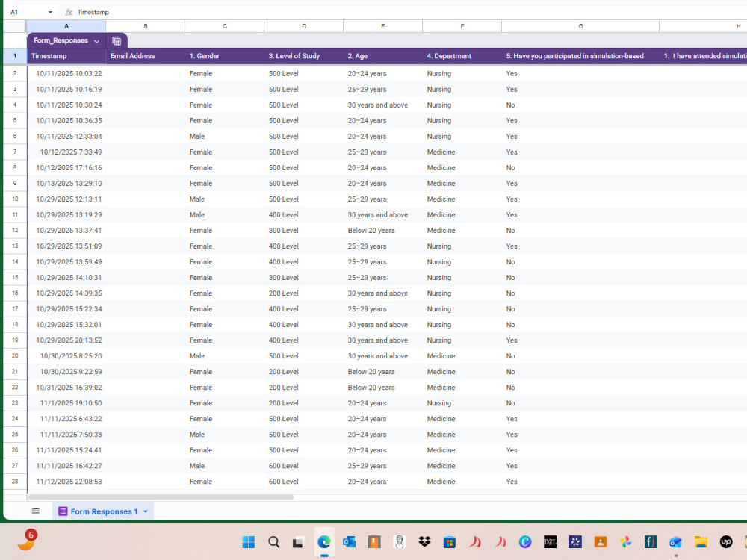Select the Female cell in row 24

coord(224,419)
